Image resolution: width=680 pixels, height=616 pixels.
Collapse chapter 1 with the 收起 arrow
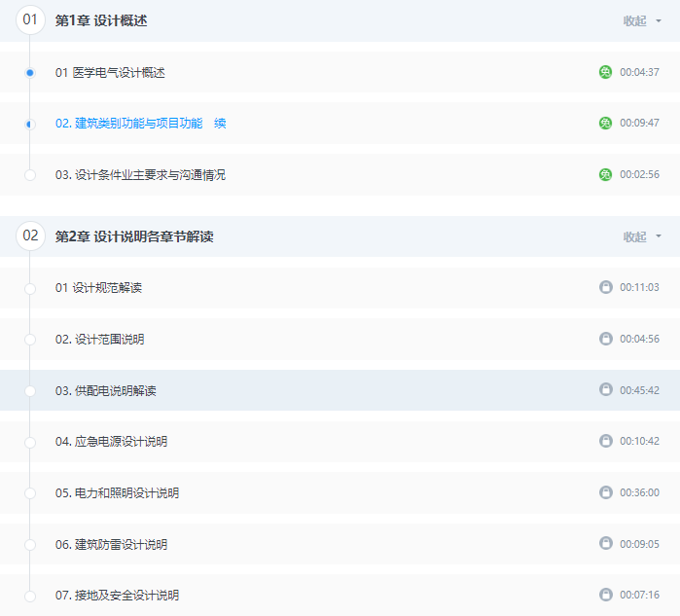(659, 20)
